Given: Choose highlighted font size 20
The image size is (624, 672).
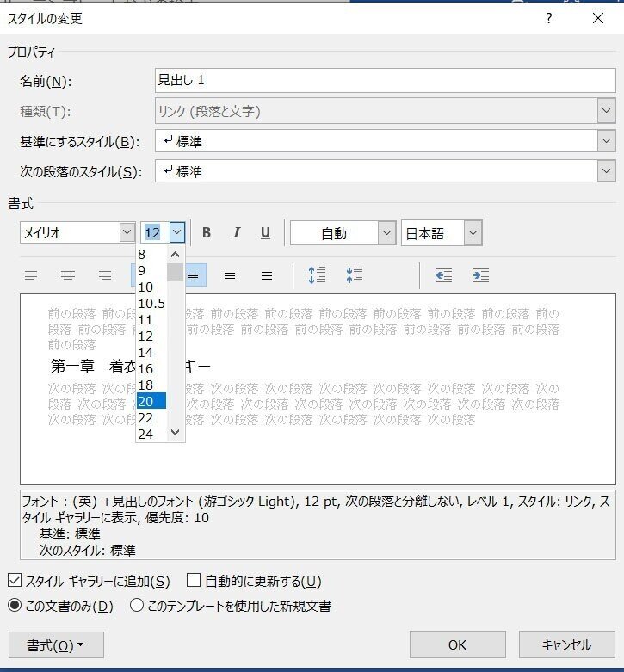Looking at the screenshot, I should [151, 401].
